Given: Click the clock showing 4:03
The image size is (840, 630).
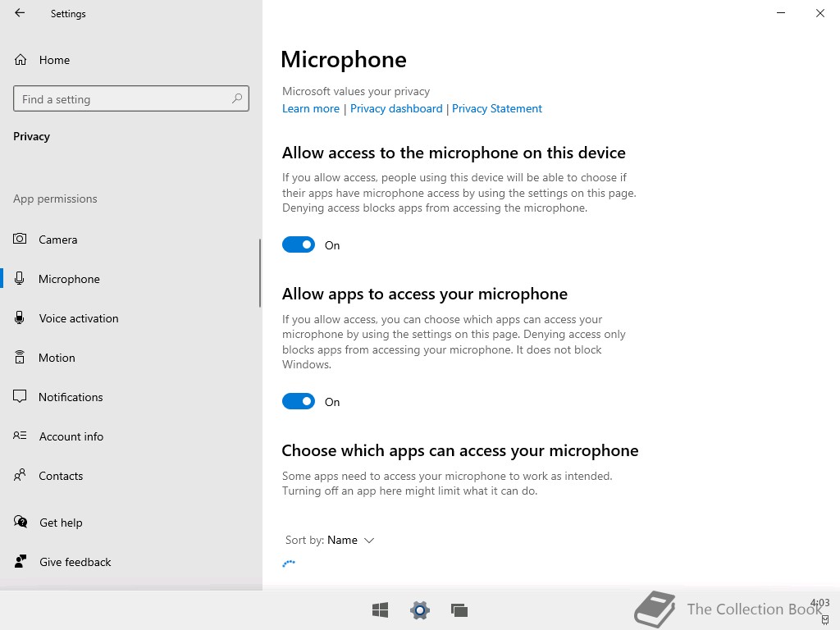Looking at the screenshot, I should pos(819,603).
